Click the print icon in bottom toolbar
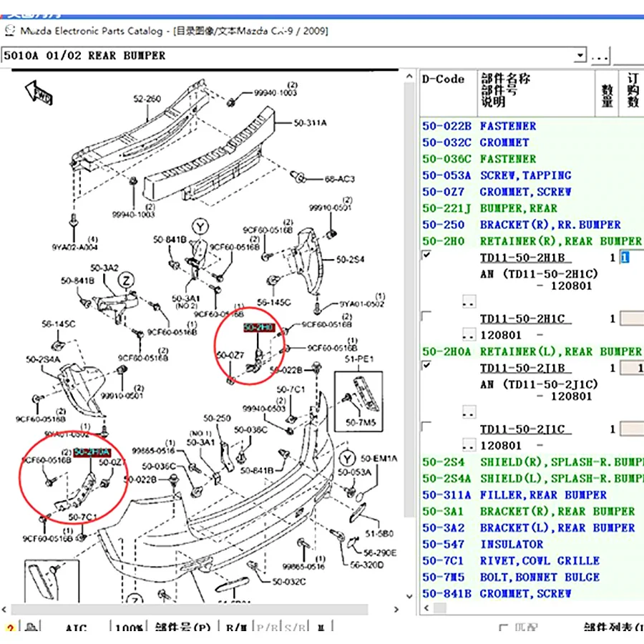 pos(31,628)
